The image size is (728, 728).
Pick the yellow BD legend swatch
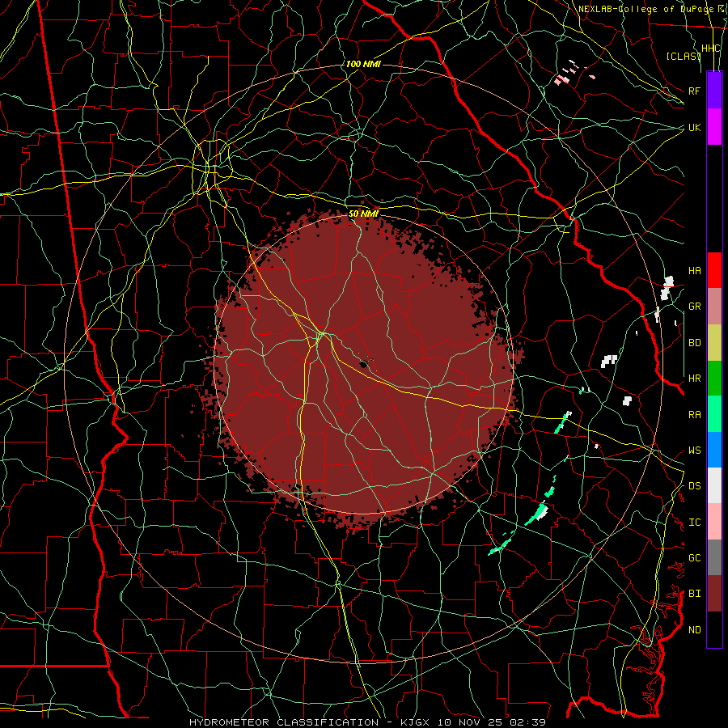[x=714, y=343]
